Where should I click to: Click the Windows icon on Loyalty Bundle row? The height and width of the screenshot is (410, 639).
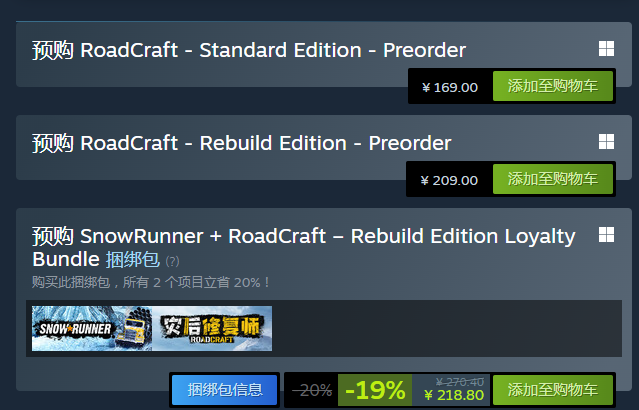tap(606, 235)
